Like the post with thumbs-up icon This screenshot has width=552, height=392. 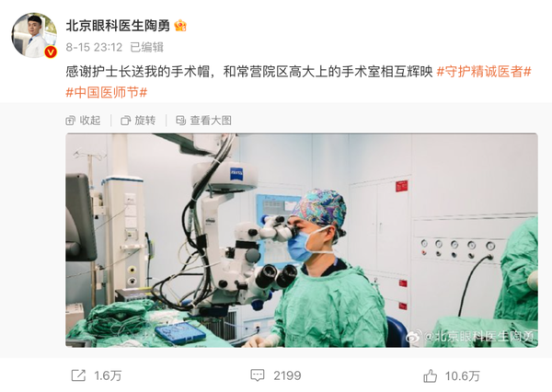tap(430, 375)
